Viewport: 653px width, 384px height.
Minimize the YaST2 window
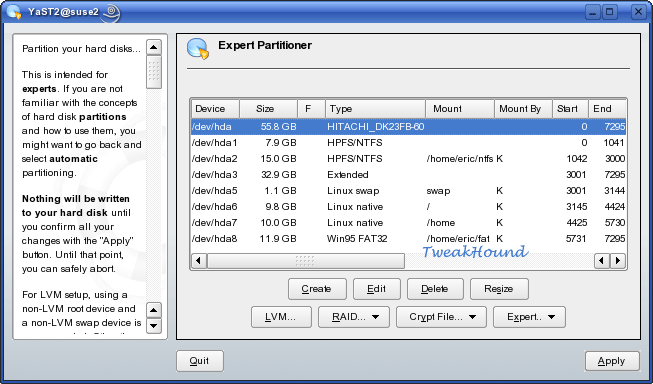click(x=593, y=12)
